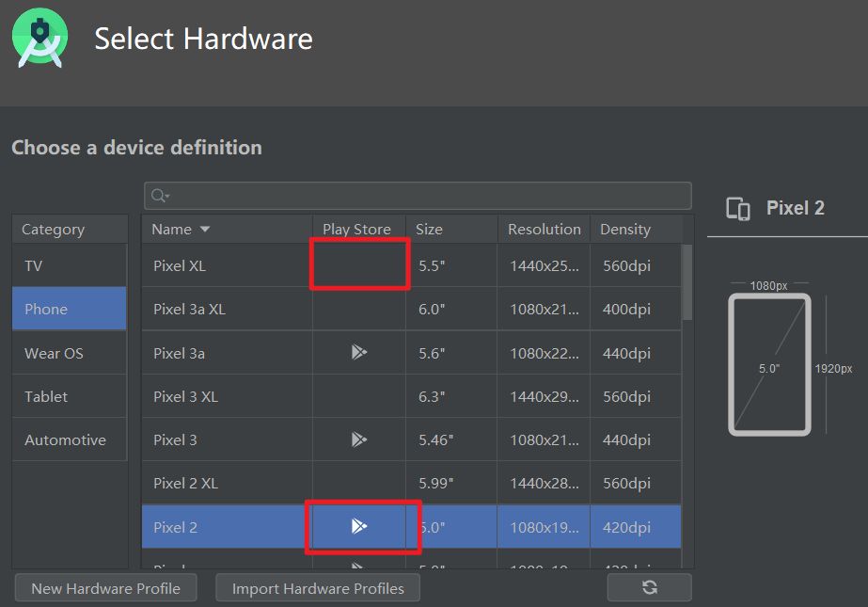
Task: Click the Play Store icon in Pixel 3a row
Action: [x=359, y=352]
